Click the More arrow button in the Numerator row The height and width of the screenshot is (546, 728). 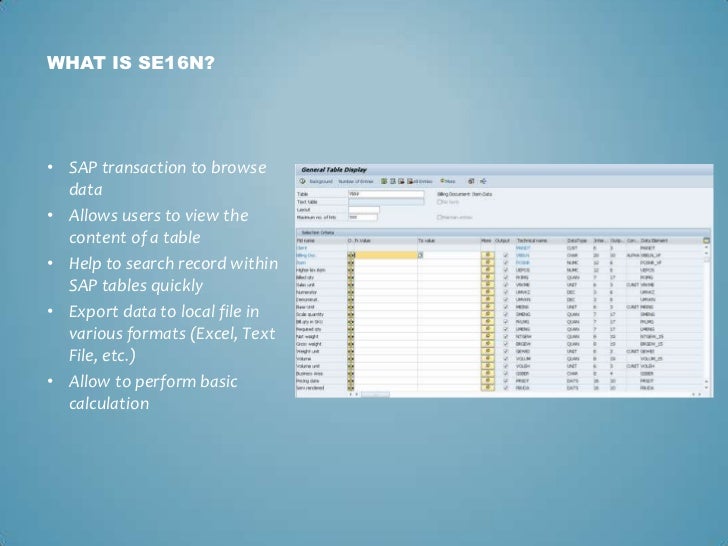coord(488,292)
